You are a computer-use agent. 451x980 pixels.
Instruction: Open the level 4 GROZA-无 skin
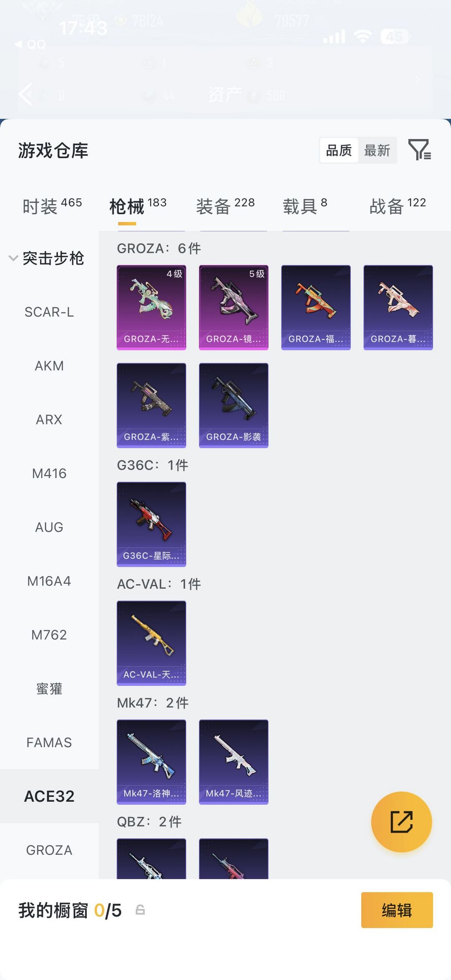tap(151, 307)
